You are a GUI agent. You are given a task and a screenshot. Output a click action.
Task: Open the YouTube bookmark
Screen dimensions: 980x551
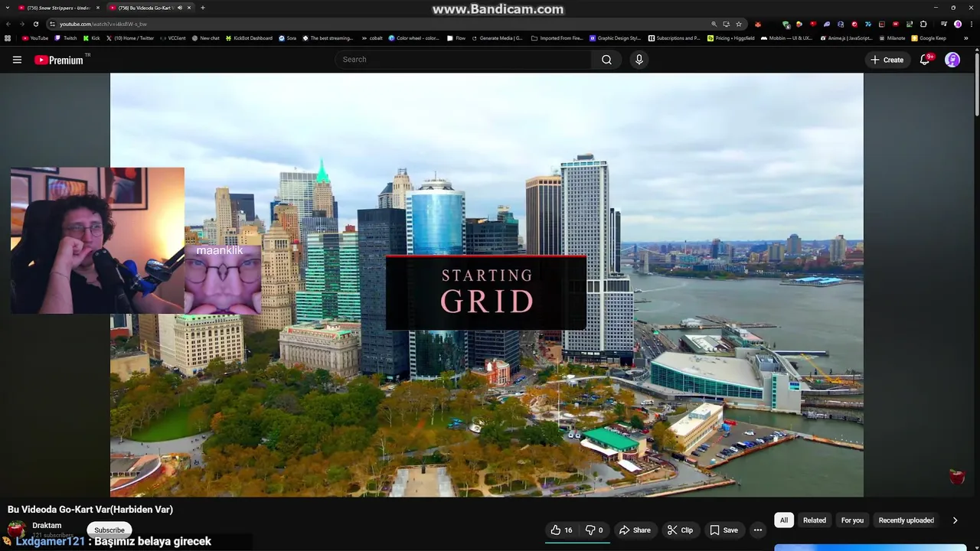[35, 37]
